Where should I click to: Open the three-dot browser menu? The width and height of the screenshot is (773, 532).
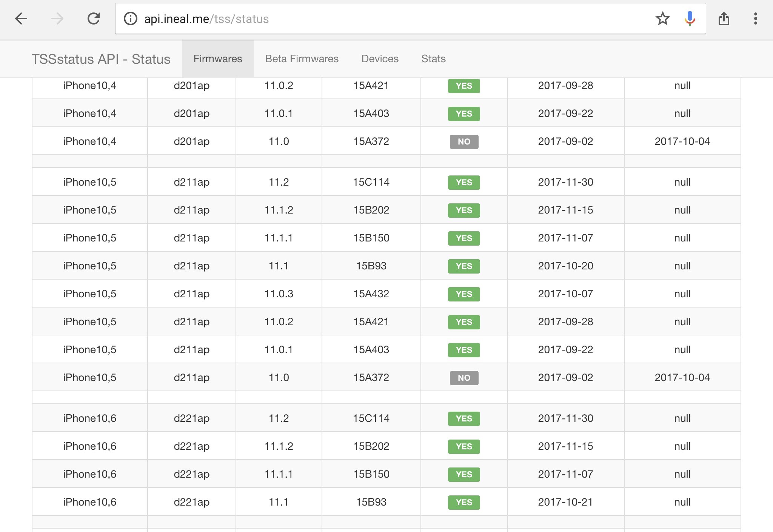(x=755, y=18)
